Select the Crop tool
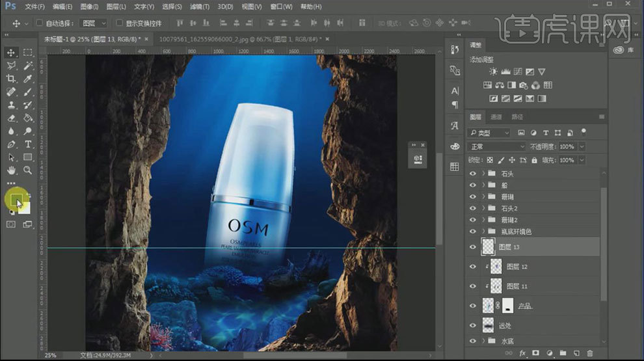Image resolution: width=644 pixels, height=361 pixels. click(11, 79)
